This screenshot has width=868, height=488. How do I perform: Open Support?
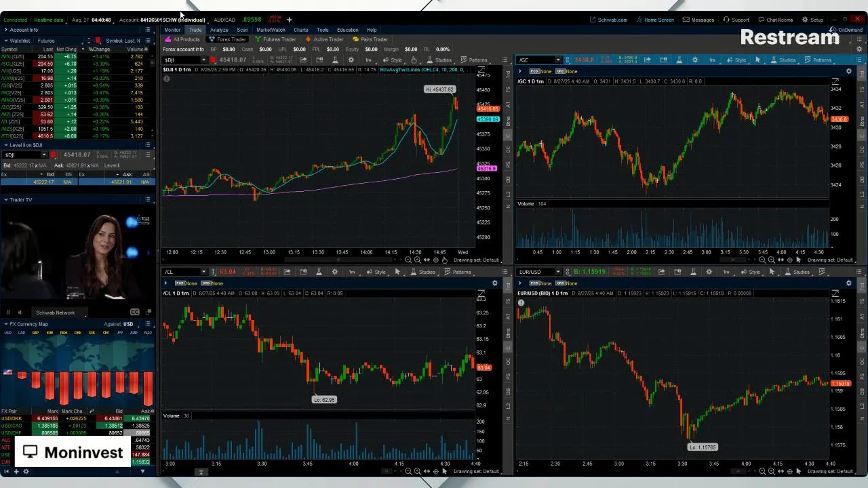[x=736, y=20]
